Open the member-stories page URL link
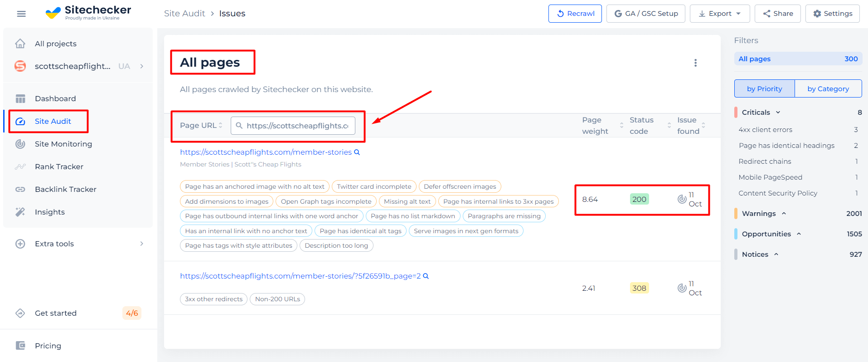868x362 pixels. point(266,152)
